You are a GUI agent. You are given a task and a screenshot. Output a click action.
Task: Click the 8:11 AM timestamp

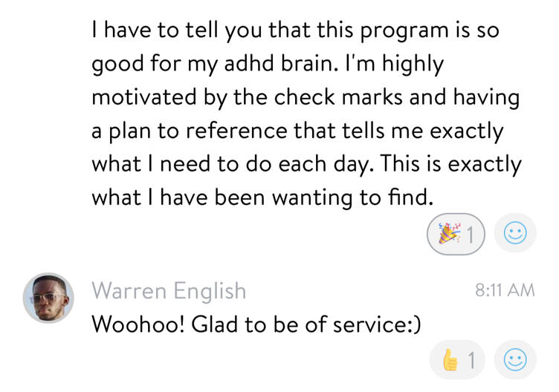(505, 290)
